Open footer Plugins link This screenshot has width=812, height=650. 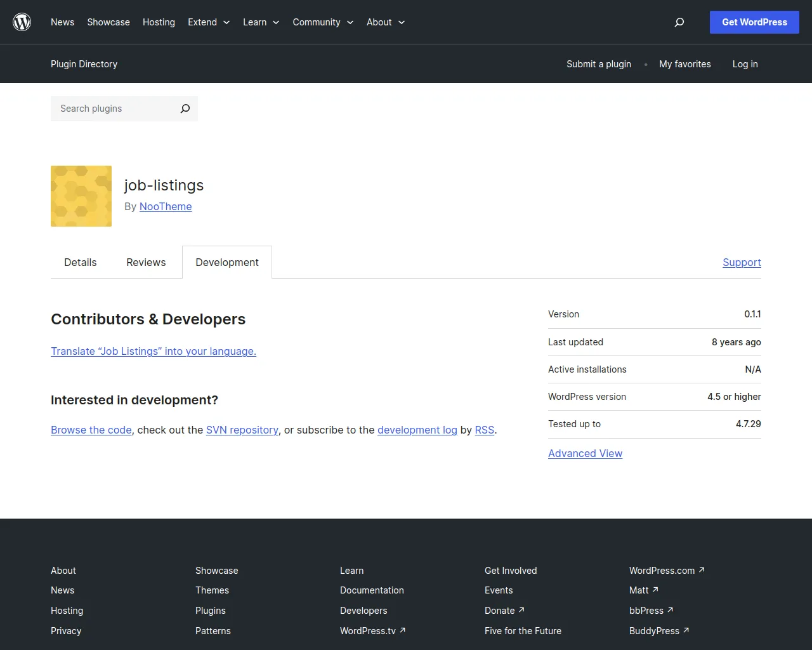[211, 611]
